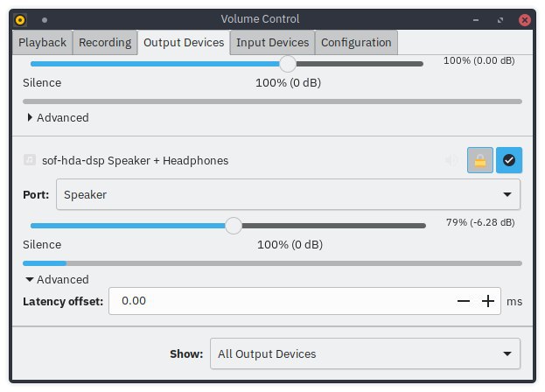This screenshot has width=545, height=392.
Task: Toggle the set-as-fallback checkmark button
Action: 509,160
